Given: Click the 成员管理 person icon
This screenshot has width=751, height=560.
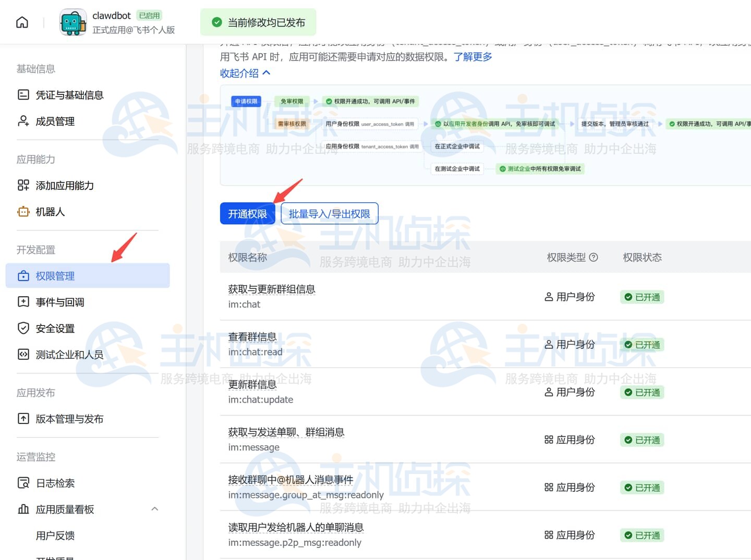Looking at the screenshot, I should 23,121.
